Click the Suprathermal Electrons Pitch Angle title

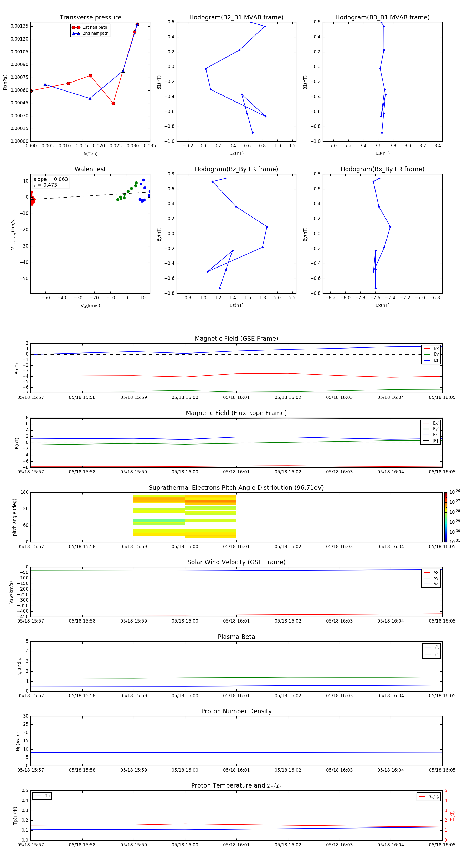(236, 488)
